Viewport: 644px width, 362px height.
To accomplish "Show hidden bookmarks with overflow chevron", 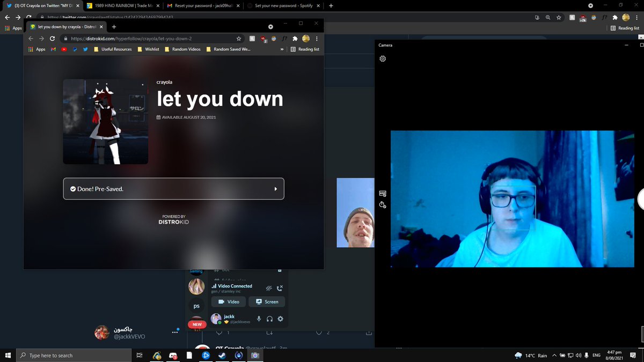I will click(282, 49).
